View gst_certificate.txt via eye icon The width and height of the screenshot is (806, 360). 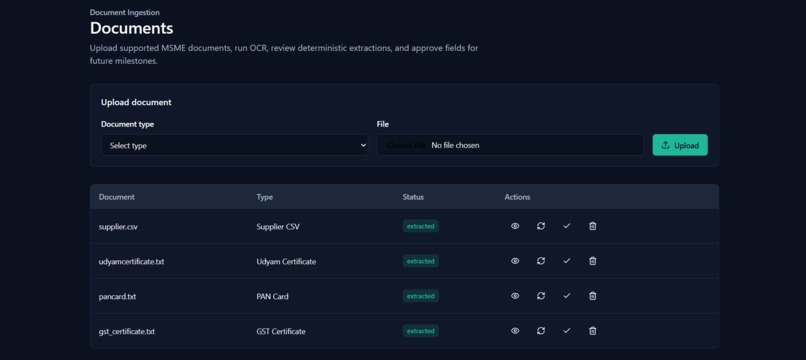[515, 331]
